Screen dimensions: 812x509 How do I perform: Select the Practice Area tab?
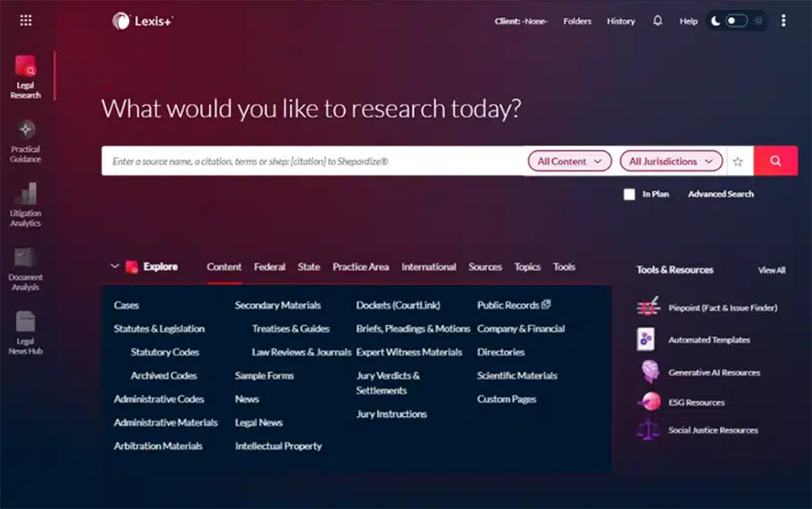360,266
